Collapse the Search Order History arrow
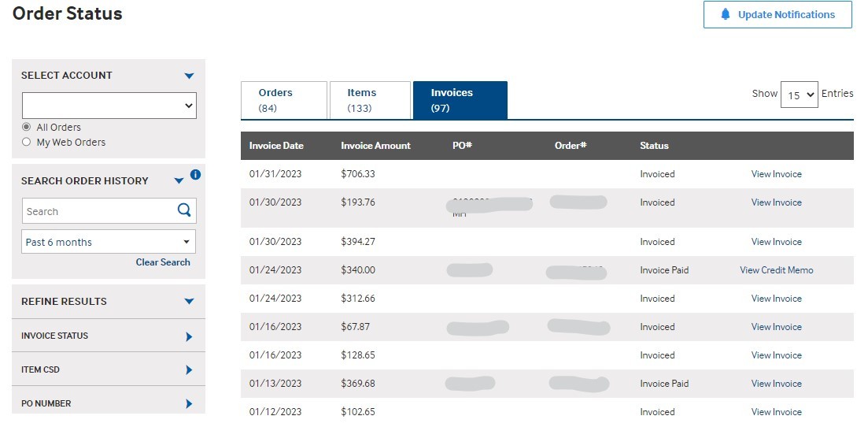 pos(179,181)
